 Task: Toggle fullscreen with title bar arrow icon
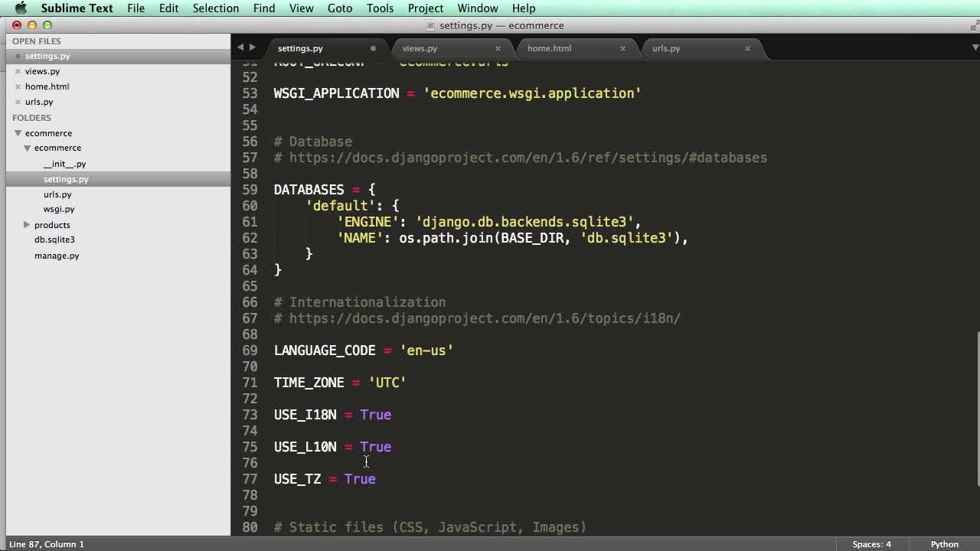[x=974, y=25]
